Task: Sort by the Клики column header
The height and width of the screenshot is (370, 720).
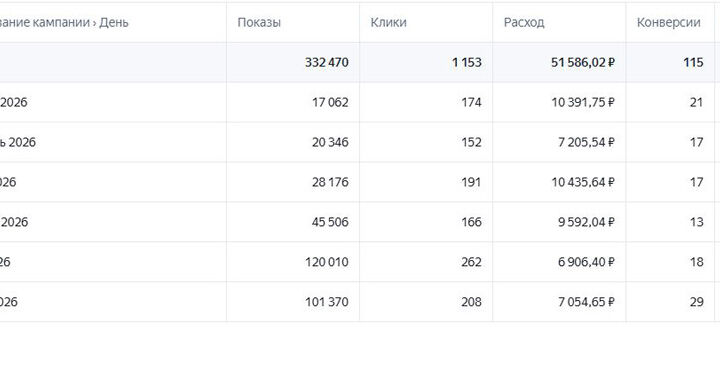Action: pos(388,22)
